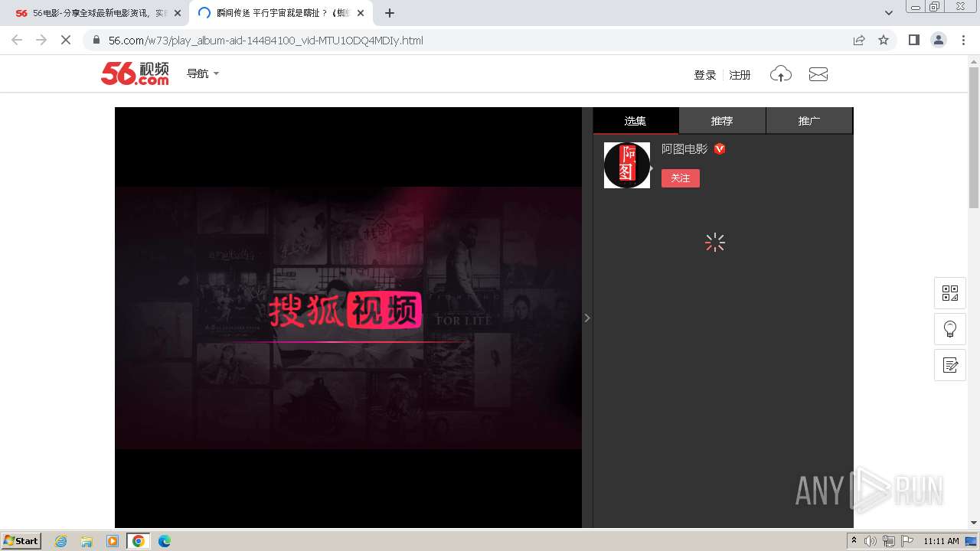Open the Windows Start menu
The image size is (980, 551).
coord(21,540)
